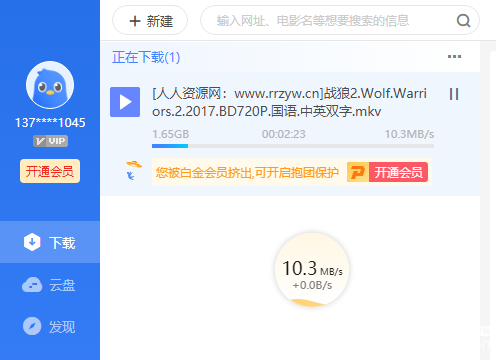Click the 10.3 MB/s speed circle

pos(312,270)
